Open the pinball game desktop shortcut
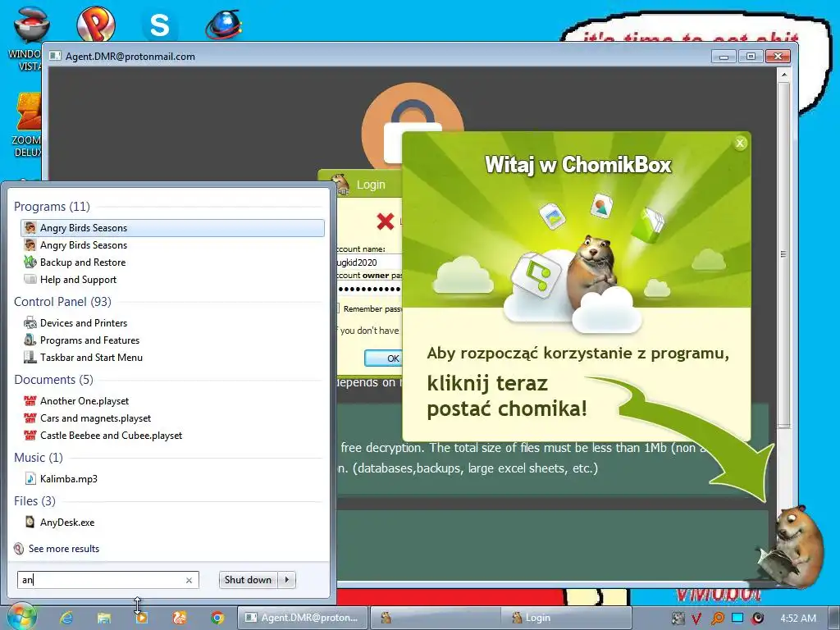The width and height of the screenshot is (840, 630). tap(96, 24)
